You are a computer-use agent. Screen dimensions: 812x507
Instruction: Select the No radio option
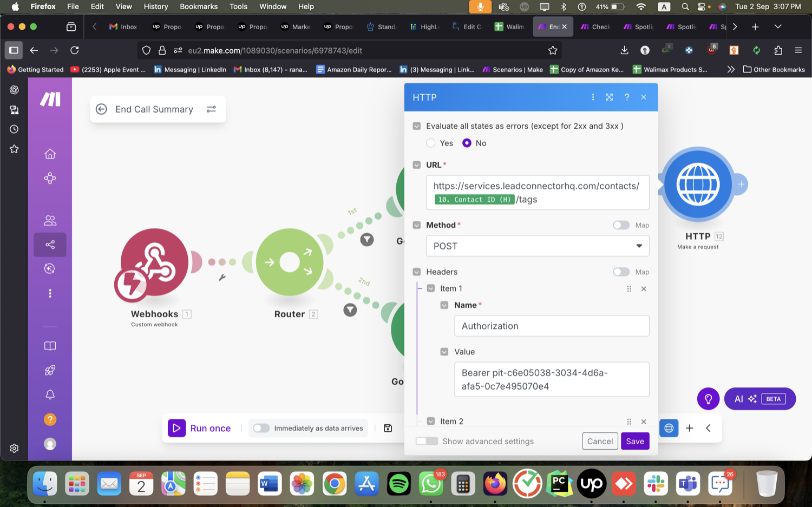click(467, 143)
